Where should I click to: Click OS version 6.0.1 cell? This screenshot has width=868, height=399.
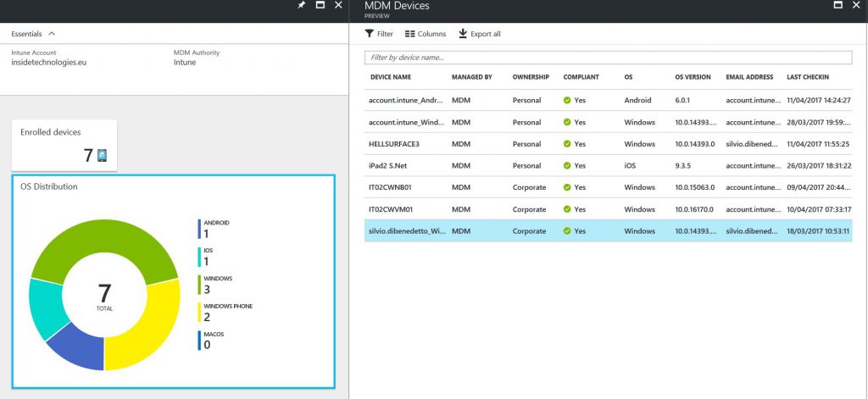click(x=682, y=101)
